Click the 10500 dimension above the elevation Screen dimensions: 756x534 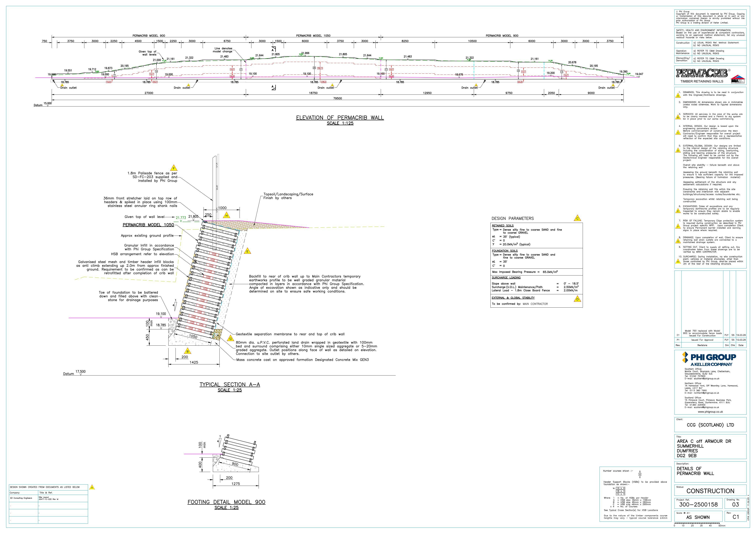[x=472, y=41]
